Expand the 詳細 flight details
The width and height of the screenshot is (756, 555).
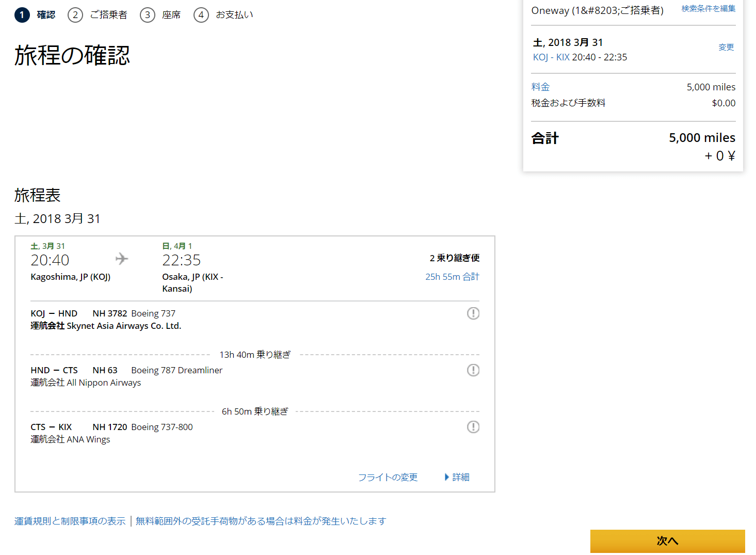(457, 477)
